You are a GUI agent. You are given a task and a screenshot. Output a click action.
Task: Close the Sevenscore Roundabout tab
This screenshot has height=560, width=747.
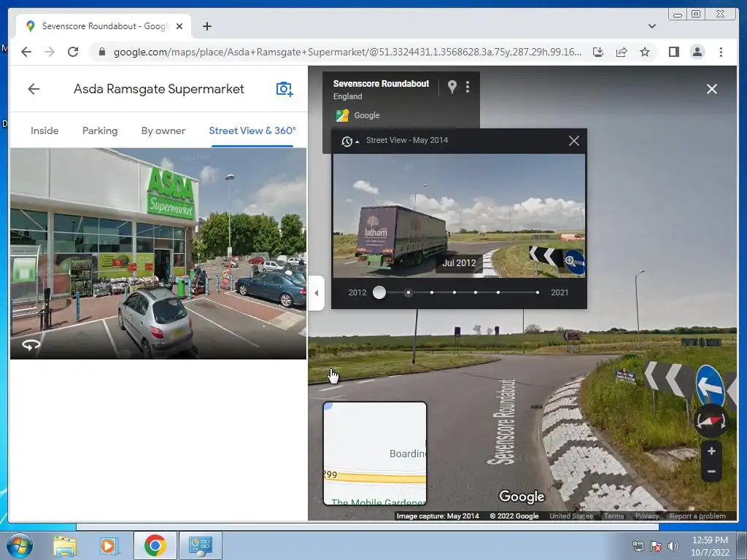point(179,26)
